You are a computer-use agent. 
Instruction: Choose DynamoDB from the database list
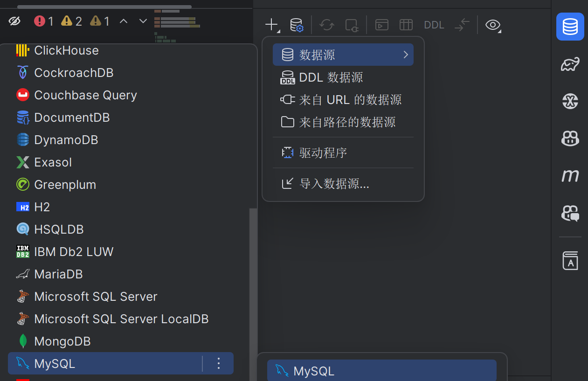pyautogui.click(x=121, y=140)
